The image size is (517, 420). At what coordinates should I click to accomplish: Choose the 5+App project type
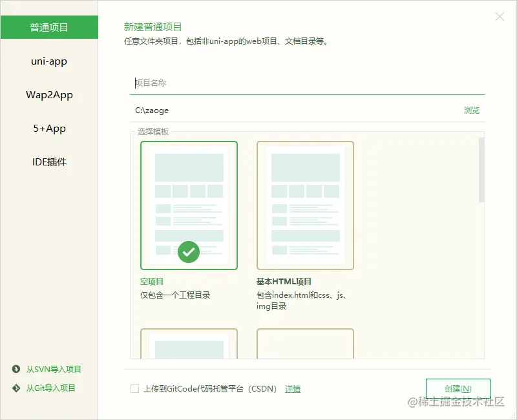tap(49, 129)
